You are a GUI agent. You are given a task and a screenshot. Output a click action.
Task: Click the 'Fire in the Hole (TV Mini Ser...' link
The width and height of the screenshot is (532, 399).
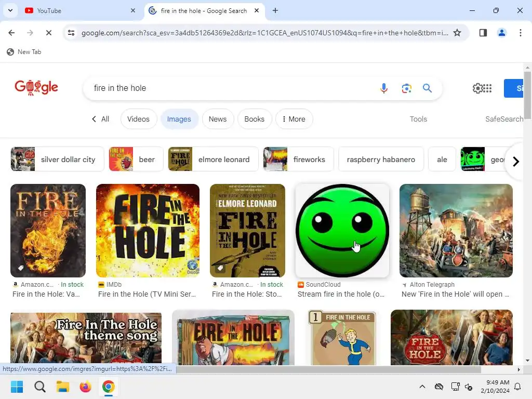147,294
